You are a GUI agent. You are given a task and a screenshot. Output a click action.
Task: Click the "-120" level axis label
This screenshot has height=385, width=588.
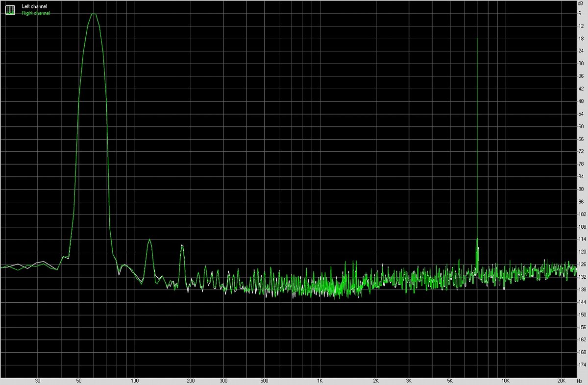tap(582, 252)
